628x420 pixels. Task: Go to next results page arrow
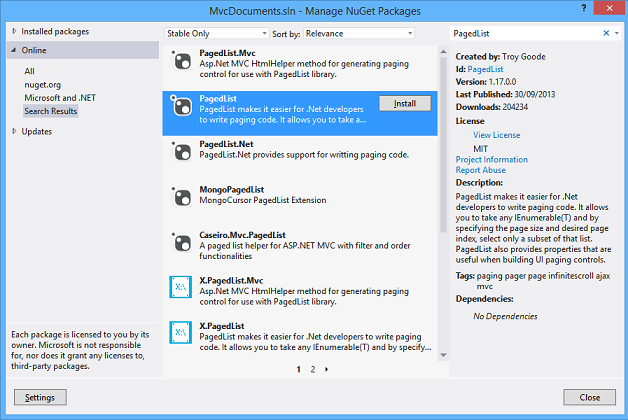coord(326,369)
